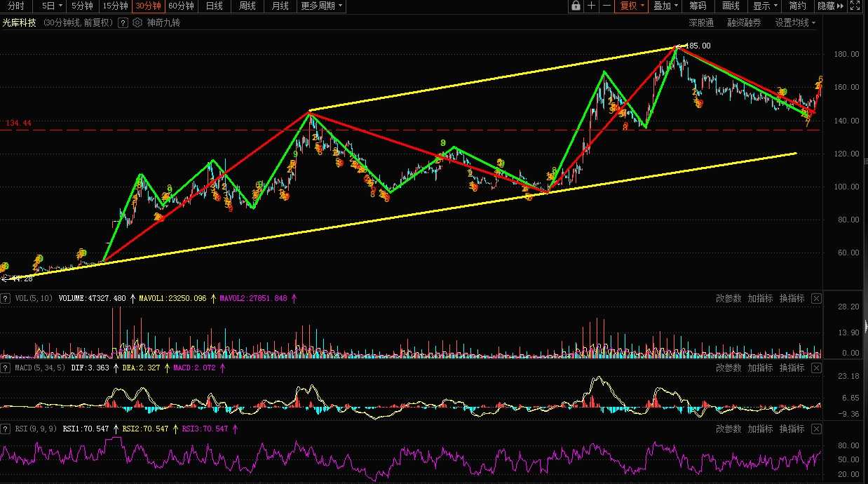Click 换指标 in the VOL panel
The image size is (868, 484).
coord(792,298)
